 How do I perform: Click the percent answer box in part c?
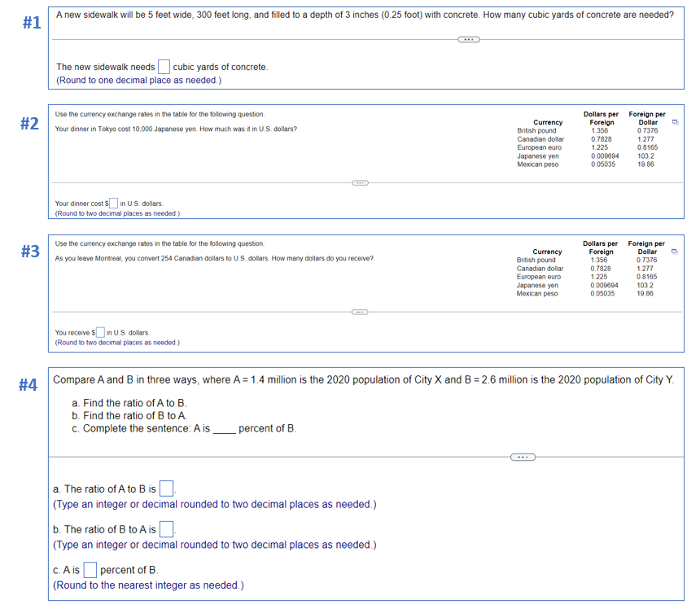coord(90,569)
